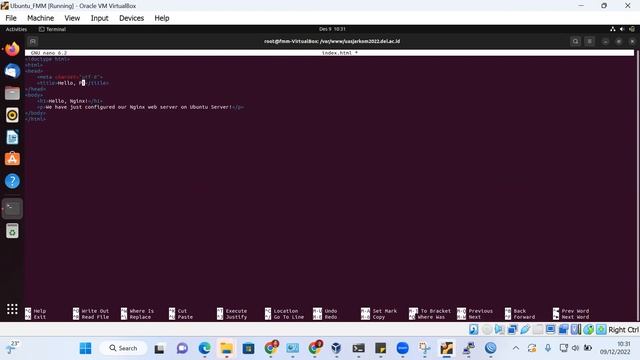Open the VirtualBox Devices menu
The height and width of the screenshot is (360, 640).
(131, 18)
